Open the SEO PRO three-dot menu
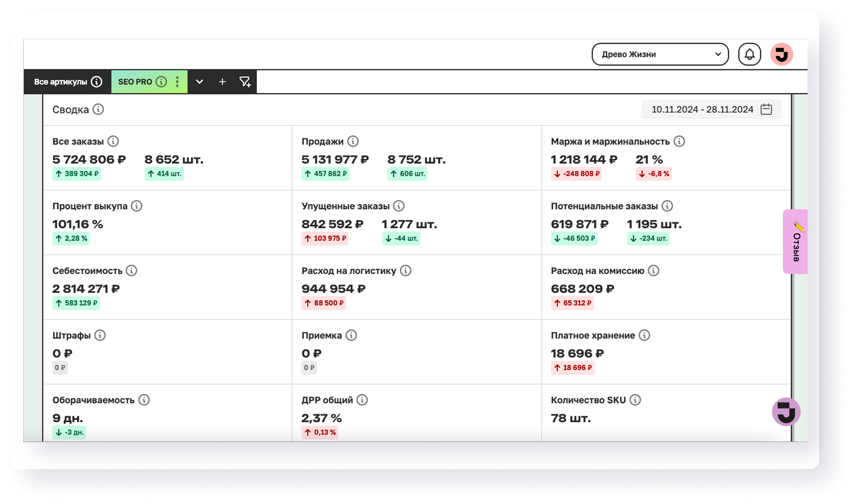This screenshot has width=854, height=504. coord(177,82)
